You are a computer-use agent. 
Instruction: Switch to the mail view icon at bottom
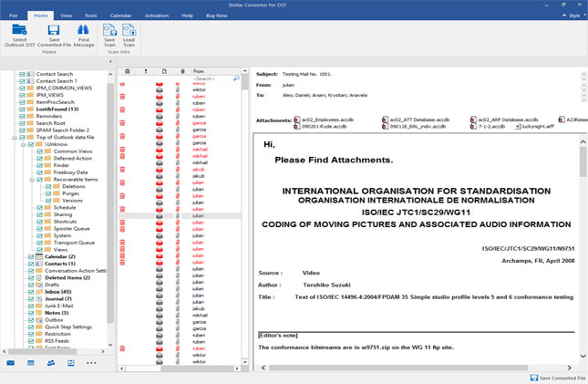(x=11, y=363)
